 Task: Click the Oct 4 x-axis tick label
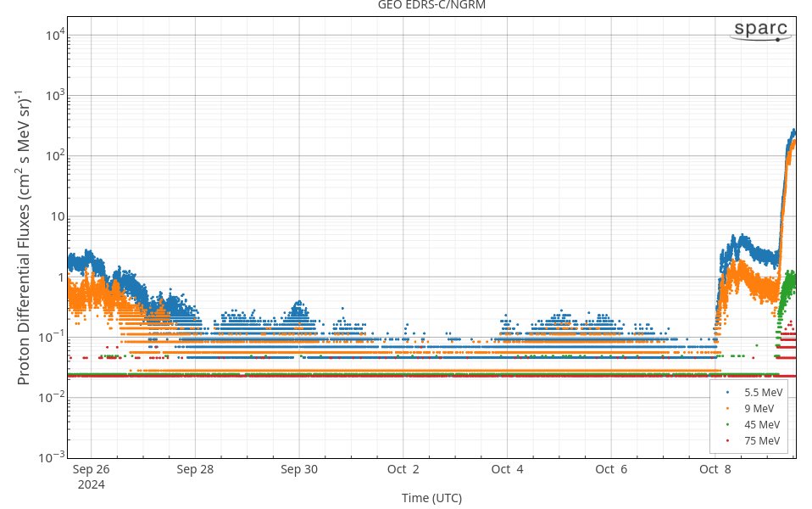507,470
